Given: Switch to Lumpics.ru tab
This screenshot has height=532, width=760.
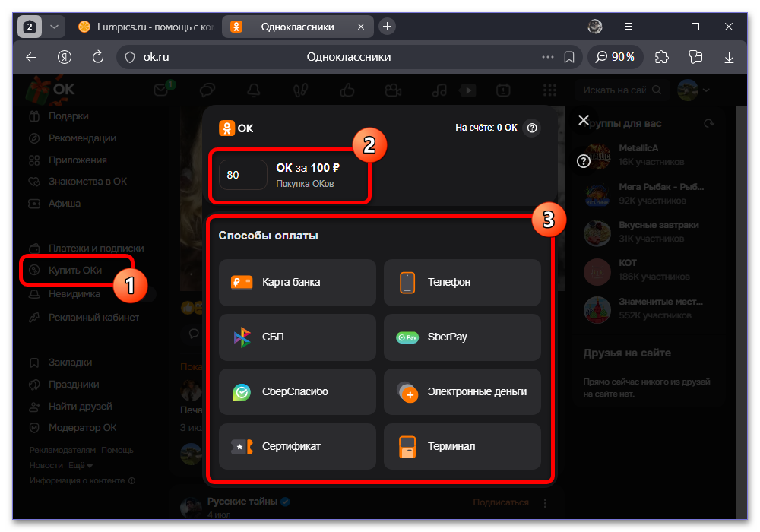Looking at the screenshot, I should tap(145, 27).
